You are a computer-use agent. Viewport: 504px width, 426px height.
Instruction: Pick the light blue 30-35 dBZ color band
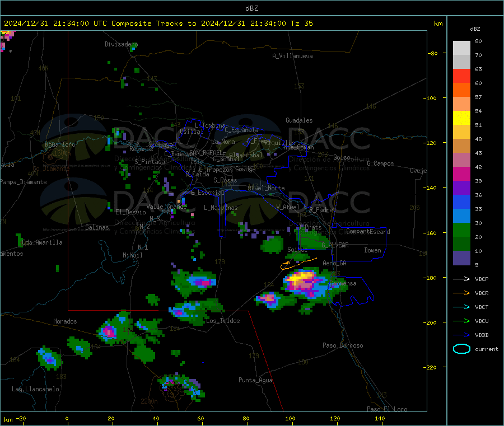461,216
